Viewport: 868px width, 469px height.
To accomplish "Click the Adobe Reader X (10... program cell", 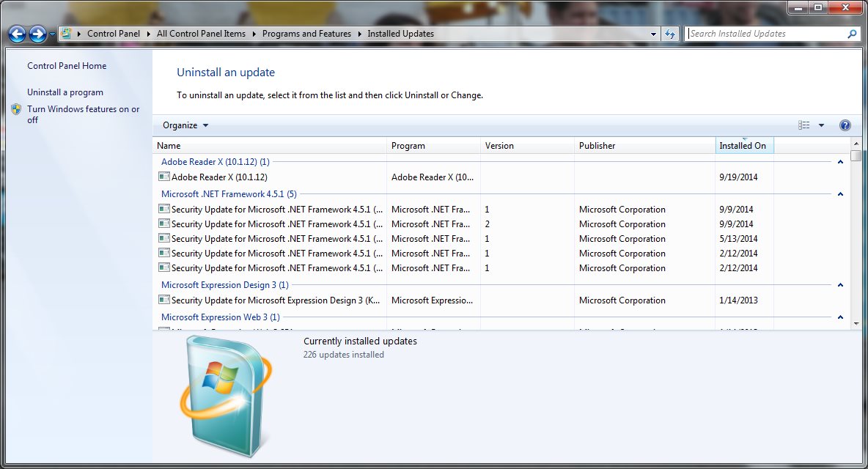I will [x=433, y=177].
